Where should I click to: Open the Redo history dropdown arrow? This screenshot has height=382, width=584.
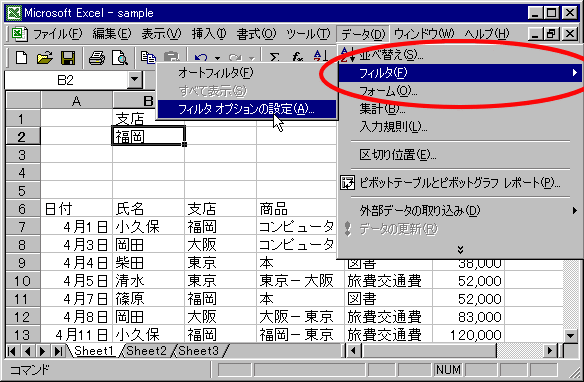pyautogui.click(x=252, y=58)
